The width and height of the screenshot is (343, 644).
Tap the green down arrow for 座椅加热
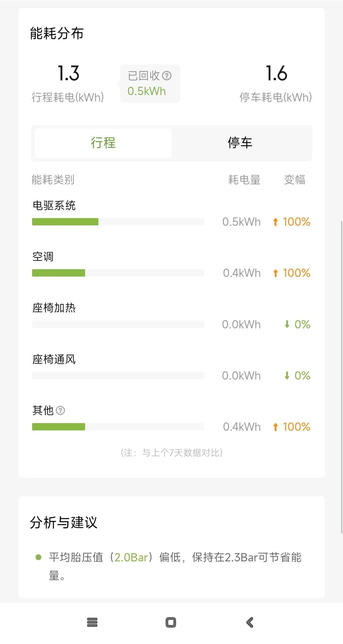[x=287, y=324]
